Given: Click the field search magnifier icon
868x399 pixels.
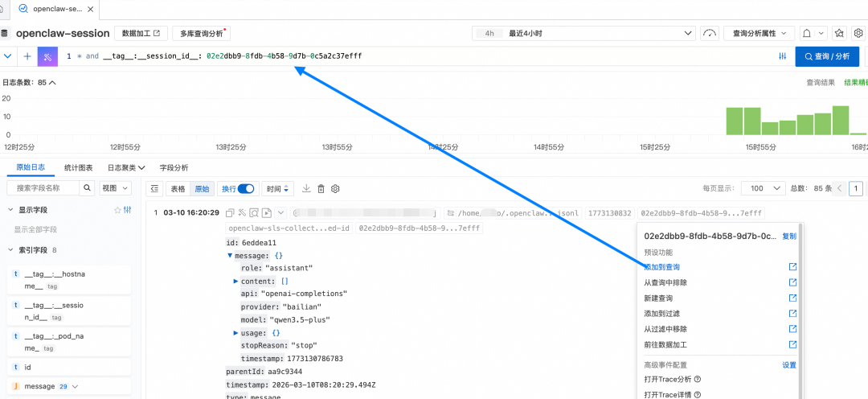Looking at the screenshot, I should (88, 188).
